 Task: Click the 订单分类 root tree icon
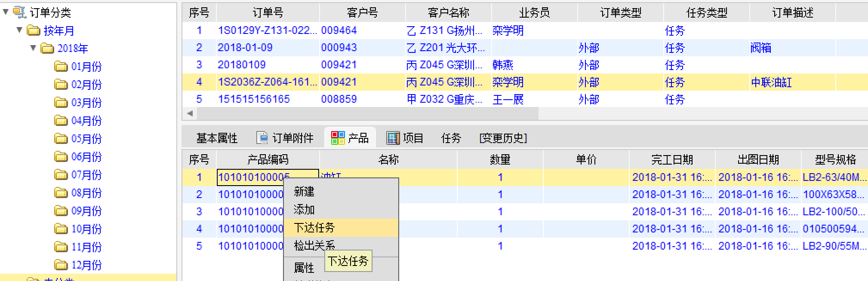click(19, 12)
